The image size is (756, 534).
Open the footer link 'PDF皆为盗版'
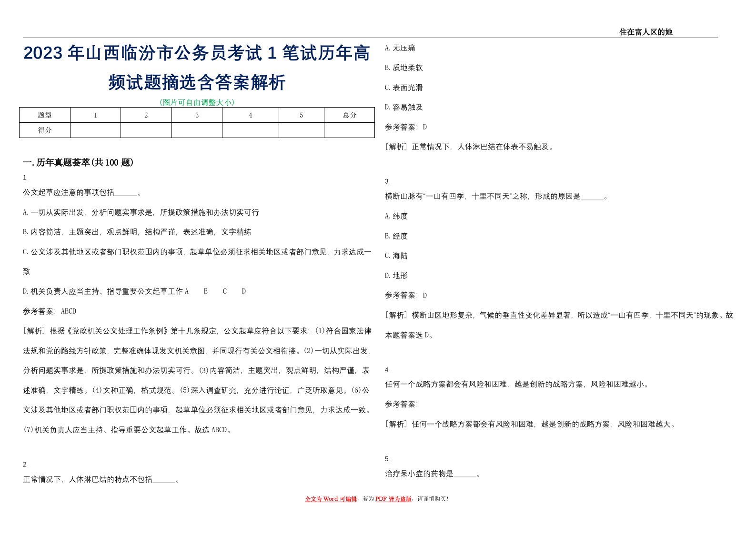(x=393, y=499)
